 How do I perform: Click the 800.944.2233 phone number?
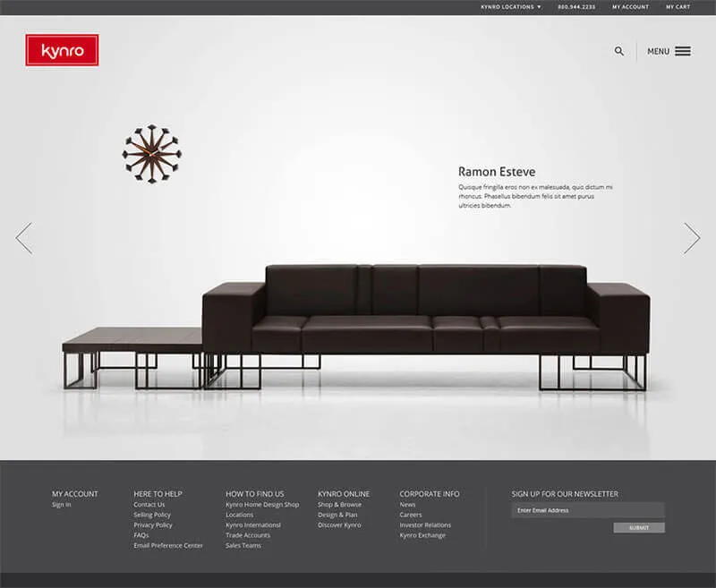(576, 7)
